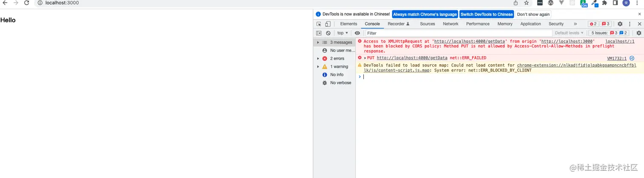Open the http://localhost:4000/getData link in the CORS error

(470, 41)
